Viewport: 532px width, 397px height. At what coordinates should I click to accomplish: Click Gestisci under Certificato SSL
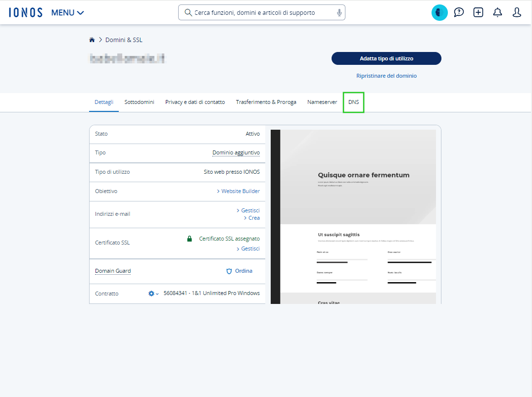[x=248, y=248]
